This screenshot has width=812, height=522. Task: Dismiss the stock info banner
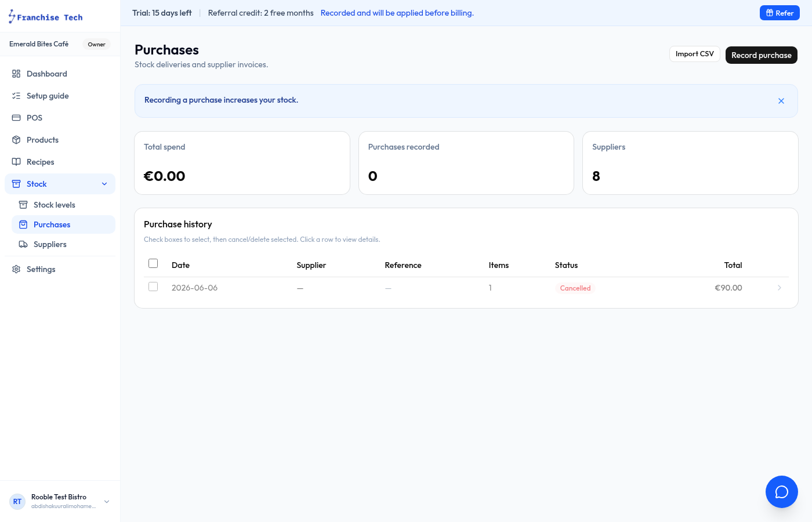781,101
